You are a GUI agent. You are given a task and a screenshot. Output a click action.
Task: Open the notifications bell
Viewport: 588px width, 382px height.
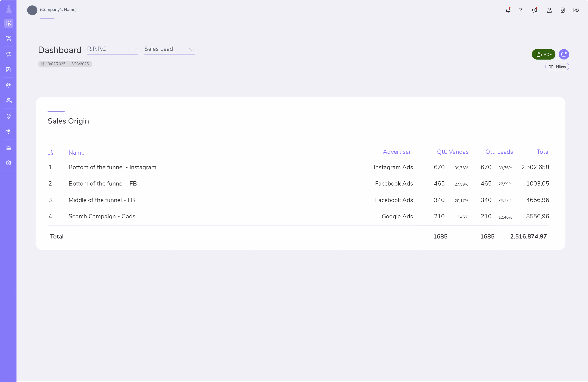point(508,10)
